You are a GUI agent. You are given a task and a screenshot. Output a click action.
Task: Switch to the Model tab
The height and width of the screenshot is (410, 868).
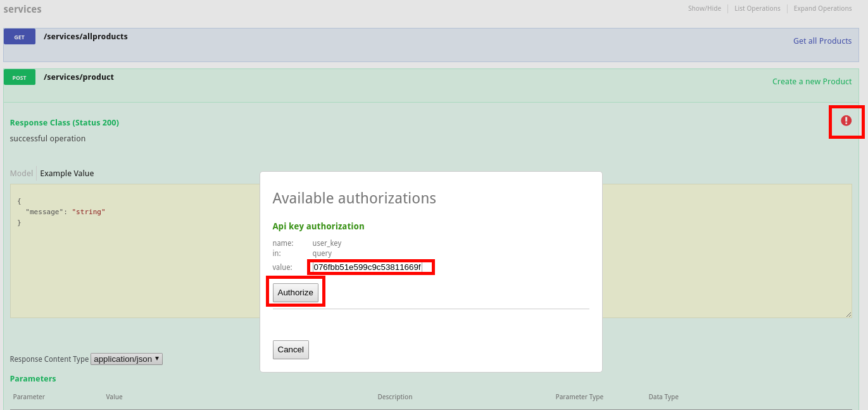(22, 174)
